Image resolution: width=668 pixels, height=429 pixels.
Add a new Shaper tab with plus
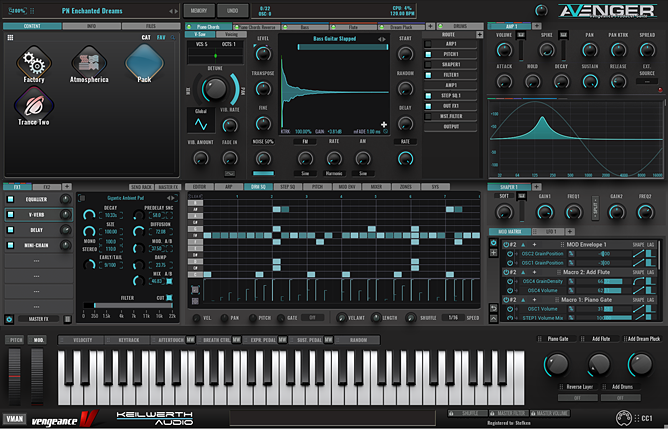(x=536, y=187)
